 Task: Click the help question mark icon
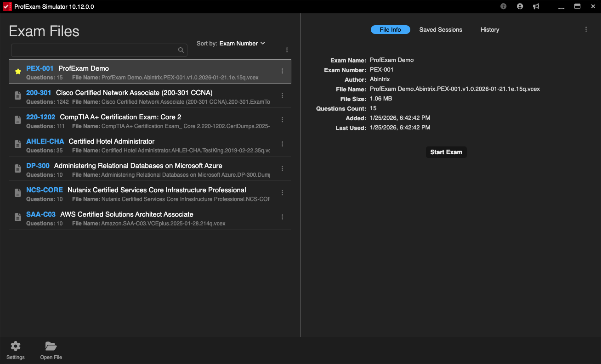point(504,6)
